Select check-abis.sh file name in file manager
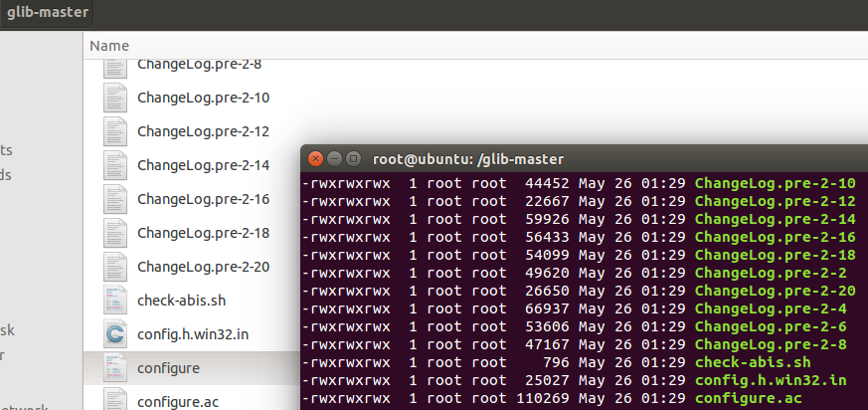Image resolution: width=868 pixels, height=410 pixels. point(182,301)
